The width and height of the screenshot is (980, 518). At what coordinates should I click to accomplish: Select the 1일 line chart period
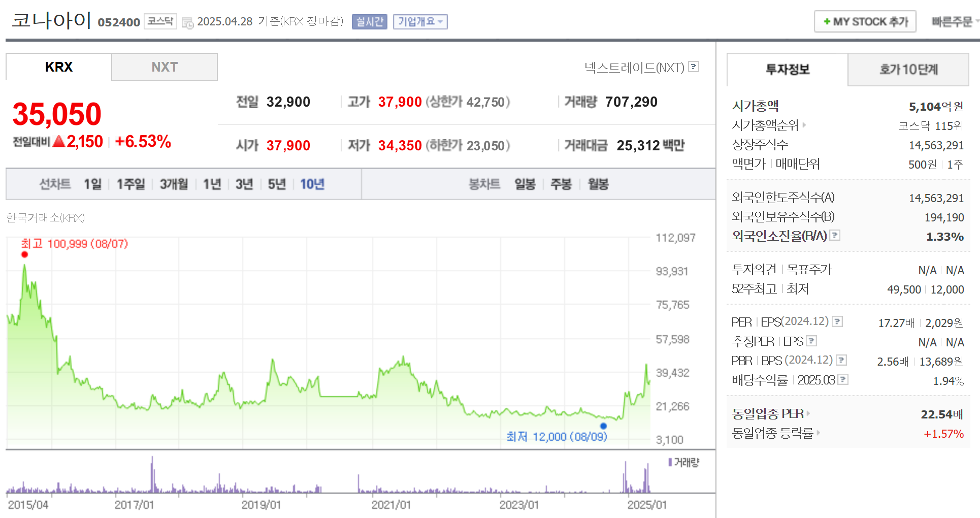click(x=93, y=184)
